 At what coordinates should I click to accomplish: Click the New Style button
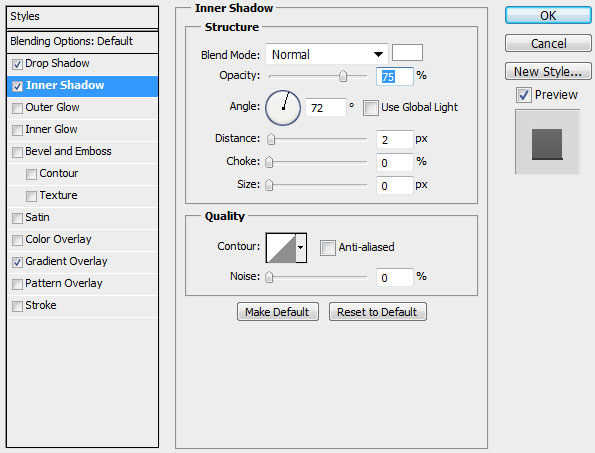coord(548,71)
